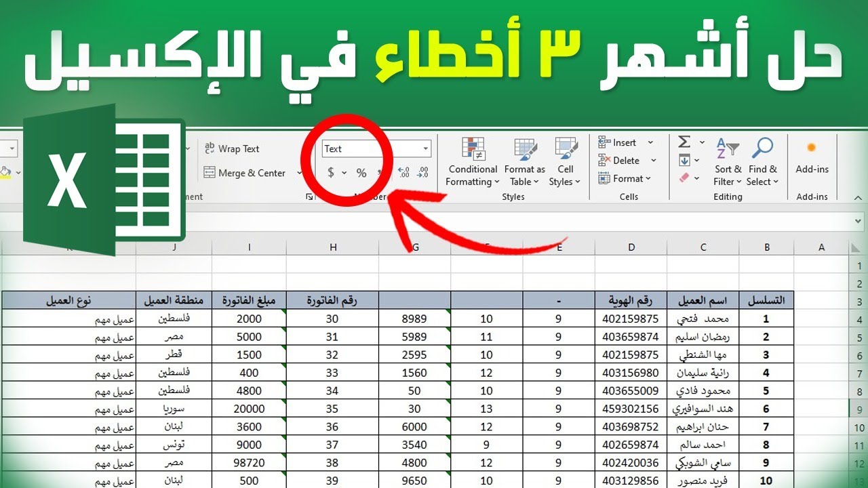Select invoice amount cell 20000

[249, 409]
